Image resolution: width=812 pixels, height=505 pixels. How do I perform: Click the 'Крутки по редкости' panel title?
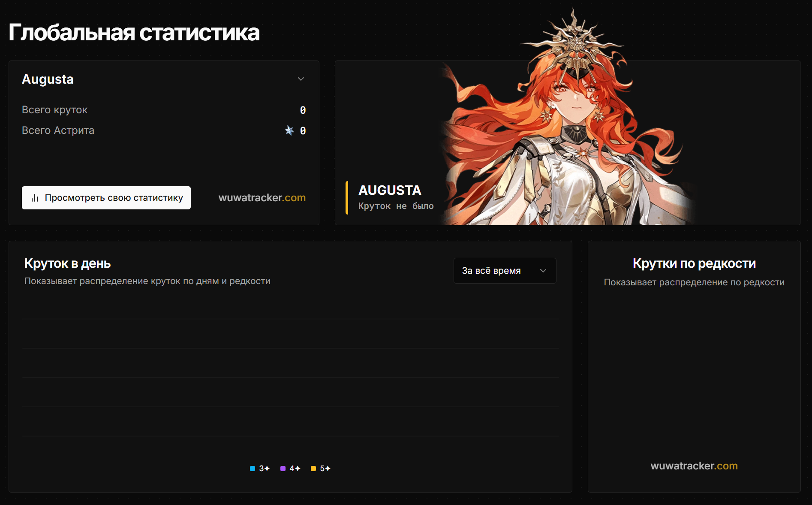pos(694,263)
